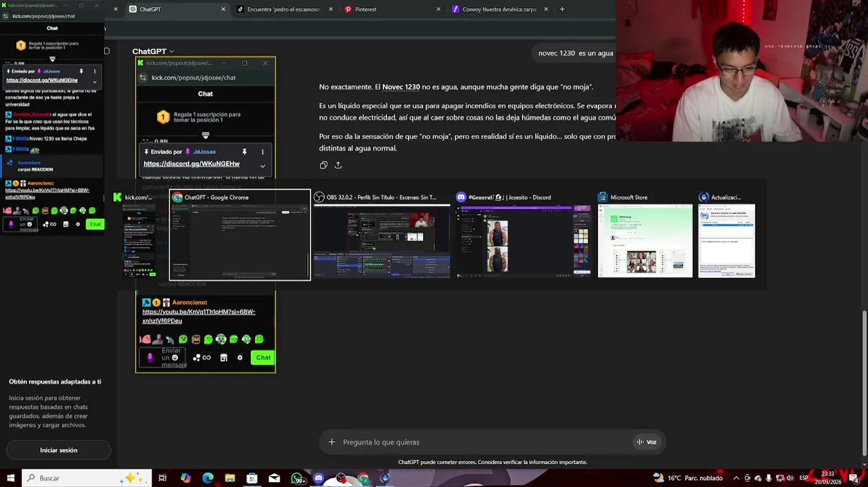Open Mail app from taskbar
The height and width of the screenshot is (487, 868).
click(274, 478)
